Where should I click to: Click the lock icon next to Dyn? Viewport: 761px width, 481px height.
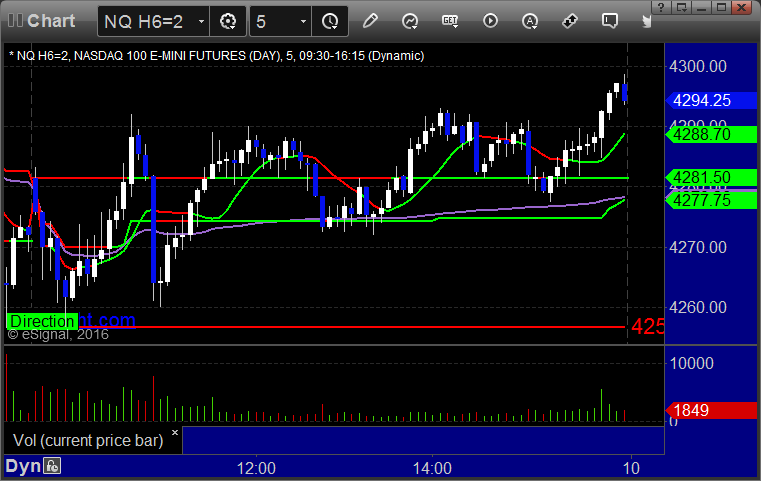[52, 466]
